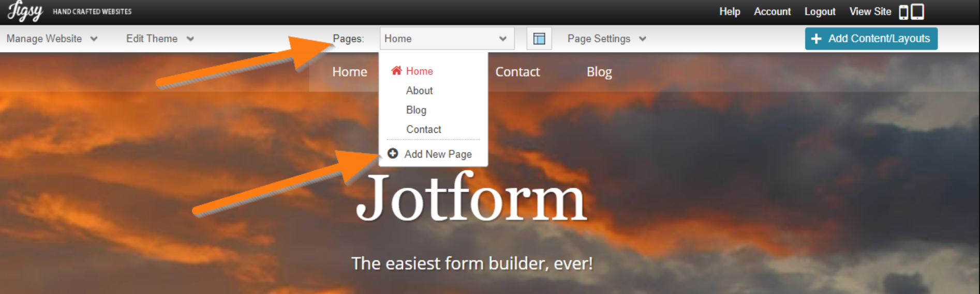Screen dimensions: 980x294
Task: Click the Logout link
Action: (820, 11)
